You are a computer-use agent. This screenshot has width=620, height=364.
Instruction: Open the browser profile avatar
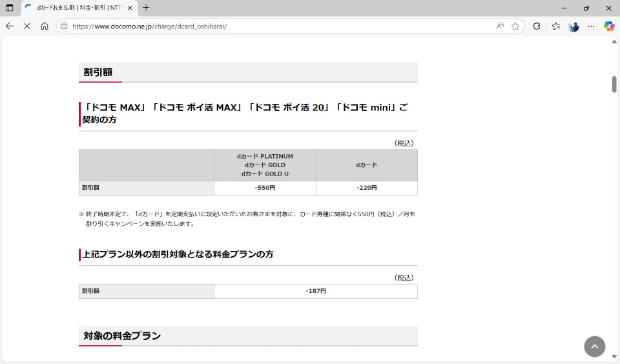coord(573,26)
